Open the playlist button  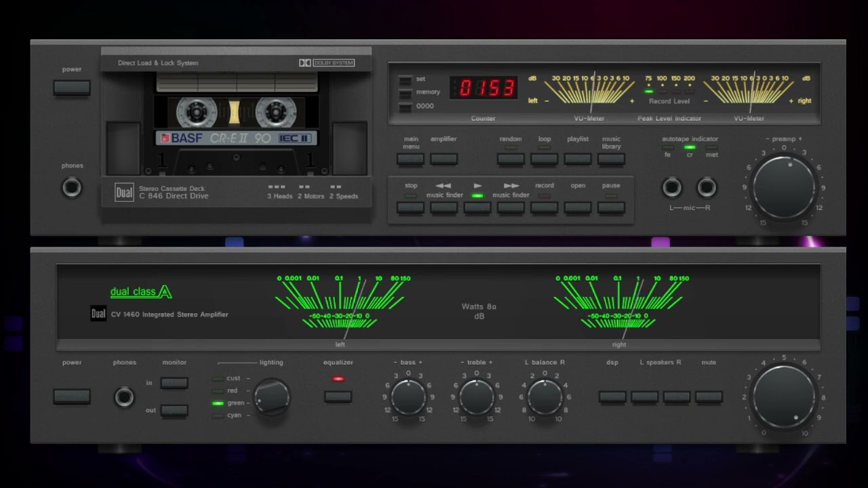578,159
